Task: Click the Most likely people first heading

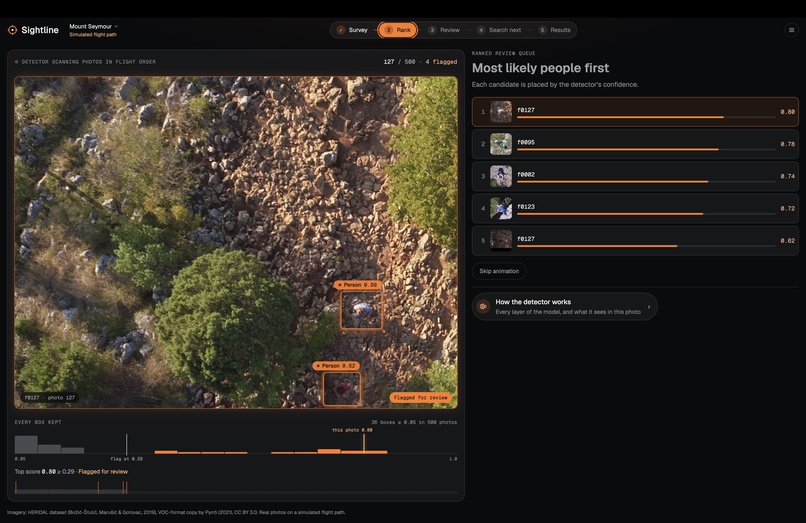Action: (540, 68)
